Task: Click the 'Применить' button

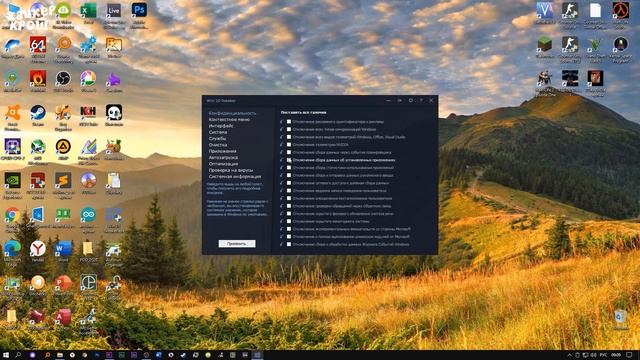Action: click(237, 244)
